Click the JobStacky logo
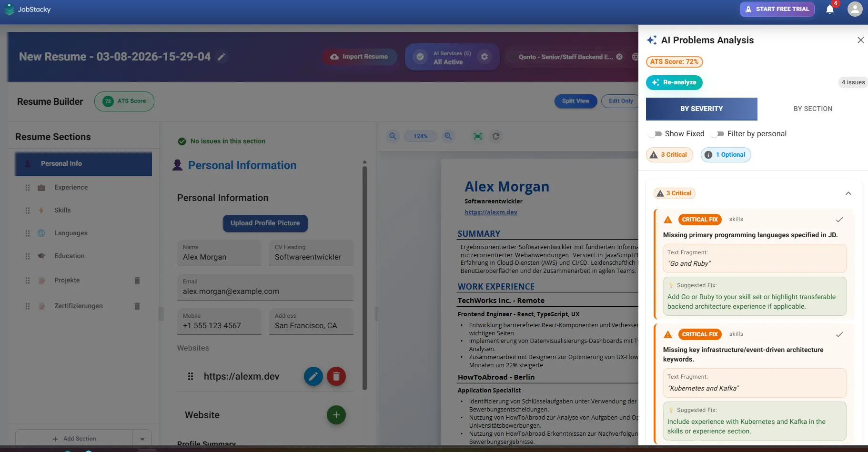The height and width of the screenshot is (452, 868). coord(28,9)
